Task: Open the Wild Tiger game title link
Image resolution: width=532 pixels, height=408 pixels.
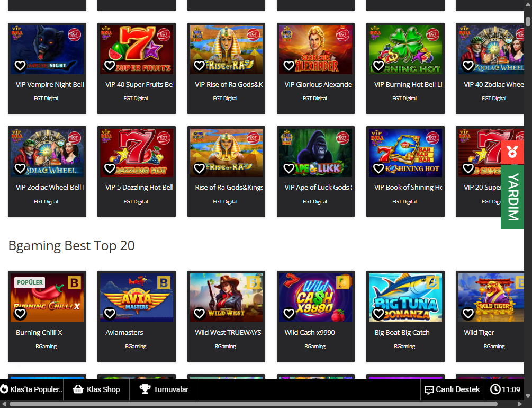Action: [479, 333]
